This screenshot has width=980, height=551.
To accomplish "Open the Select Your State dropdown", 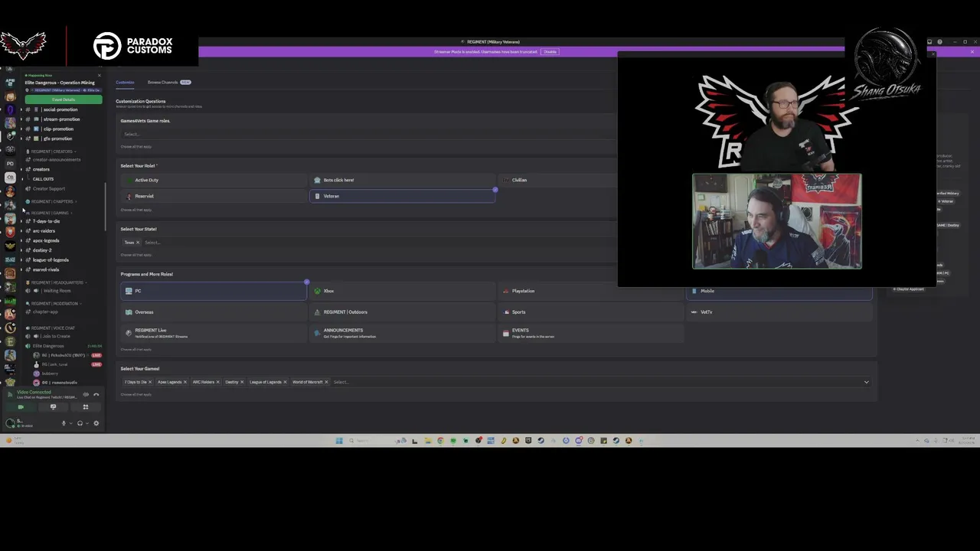I will click(379, 243).
